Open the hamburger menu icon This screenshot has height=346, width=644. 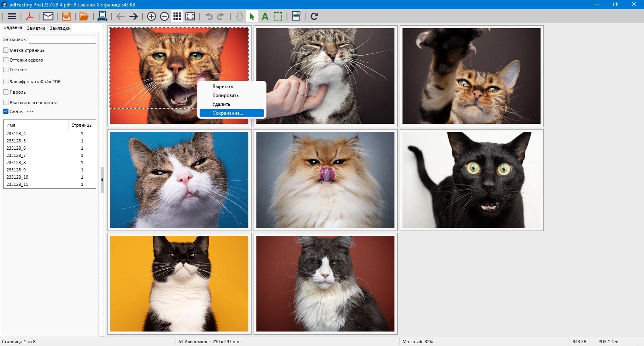(12, 16)
